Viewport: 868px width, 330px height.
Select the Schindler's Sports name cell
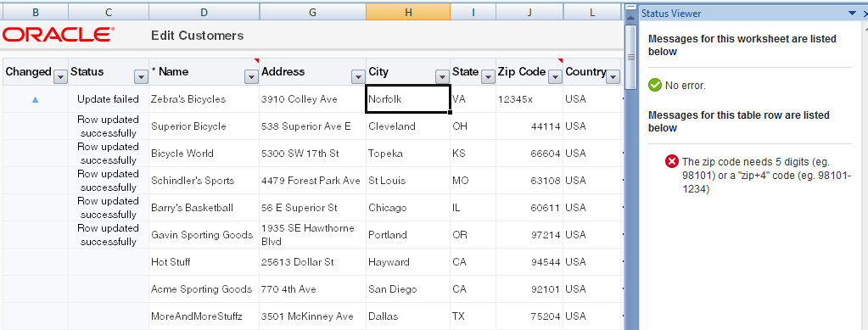tap(204, 181)
